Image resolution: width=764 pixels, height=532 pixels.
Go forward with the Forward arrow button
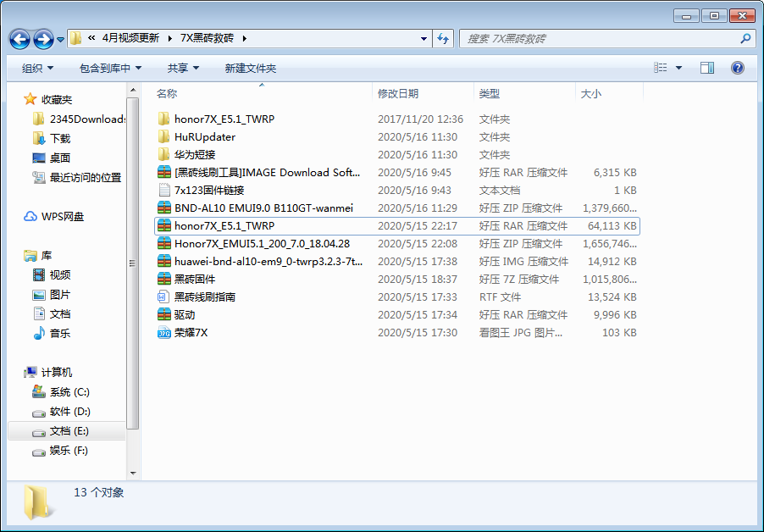point(43,39)
